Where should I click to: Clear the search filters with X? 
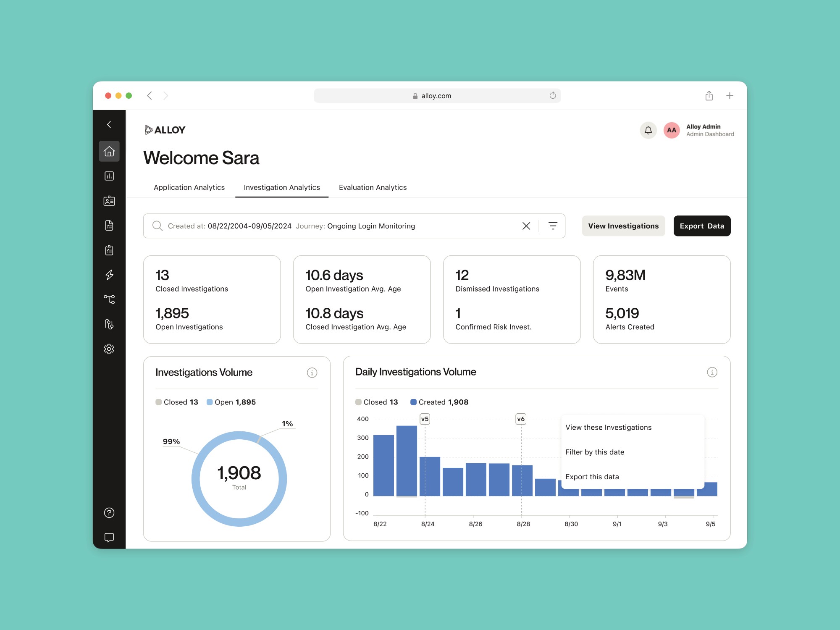coord(526,226)
